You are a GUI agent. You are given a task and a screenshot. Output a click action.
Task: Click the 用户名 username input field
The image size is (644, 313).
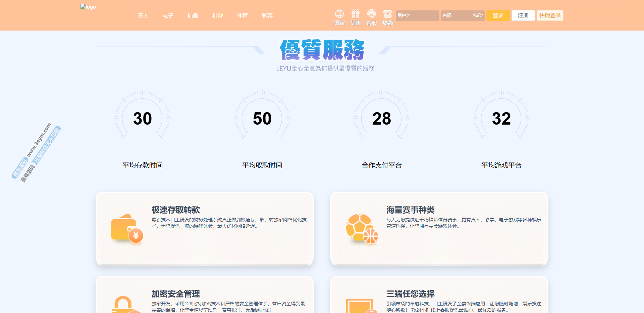[x=417, y=15]
